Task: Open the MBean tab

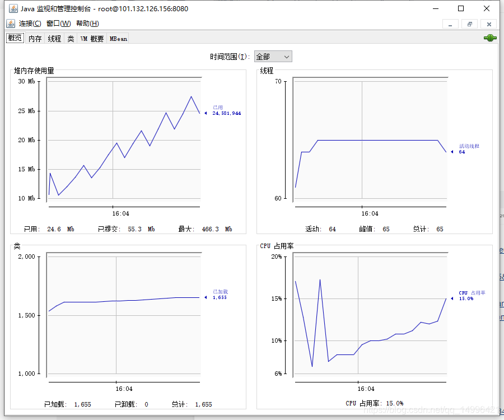Action: 118,39
